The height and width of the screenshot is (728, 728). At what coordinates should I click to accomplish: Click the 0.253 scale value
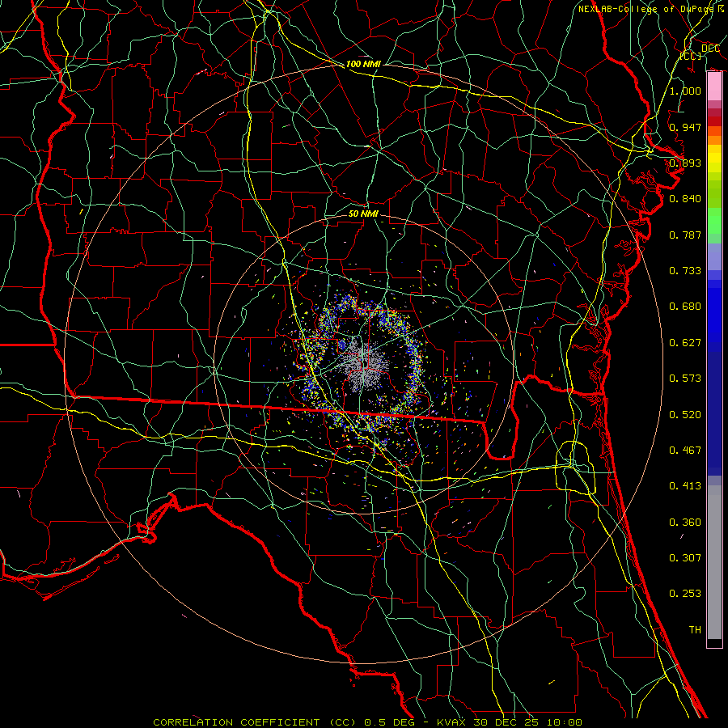[685, 594]
